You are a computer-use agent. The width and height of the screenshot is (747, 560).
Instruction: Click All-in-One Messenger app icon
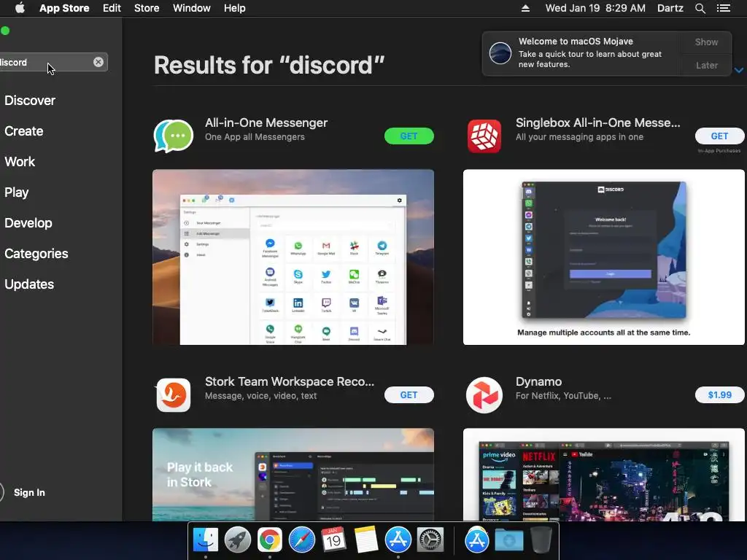[x=174, y=136]
